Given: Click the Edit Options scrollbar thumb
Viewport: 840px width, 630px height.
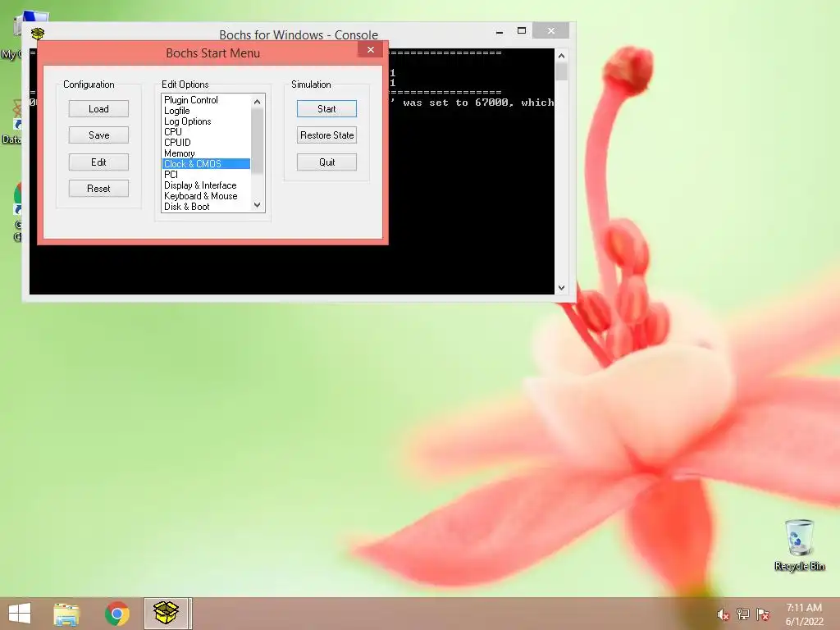Looking at the screenshot, I should (x=257, y=141).
